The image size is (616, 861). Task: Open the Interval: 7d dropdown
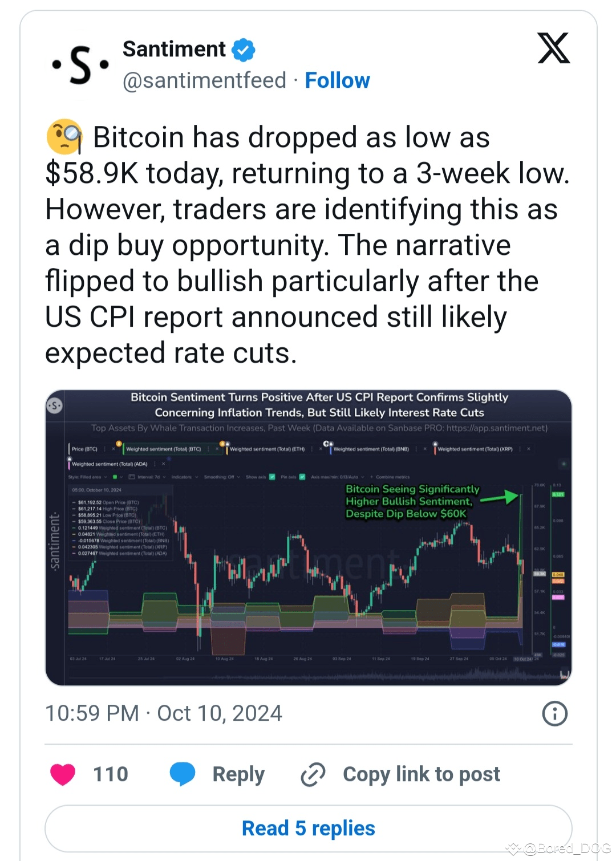coord(148,477)
